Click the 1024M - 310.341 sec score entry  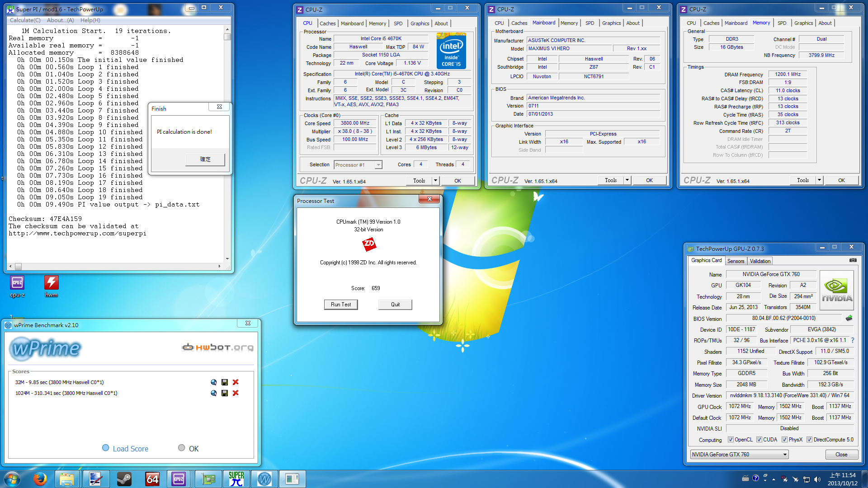pos(66,393)
